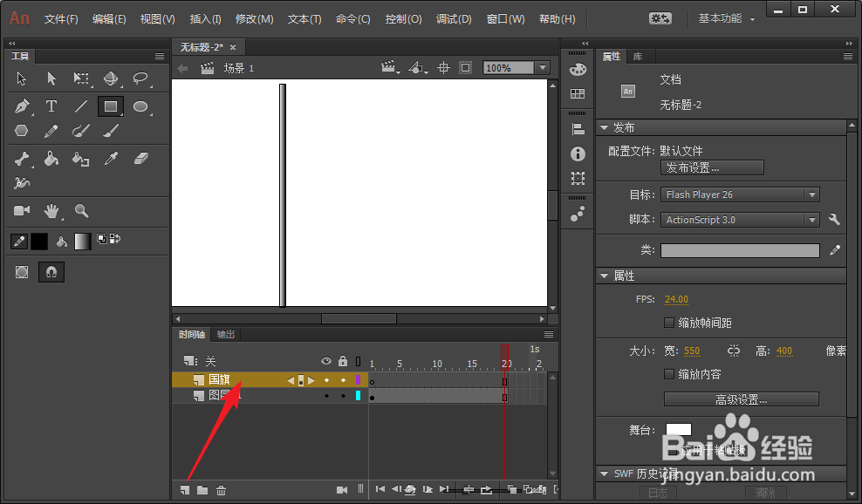
Task: Select the Pen tool
Action: pos(22,106)
